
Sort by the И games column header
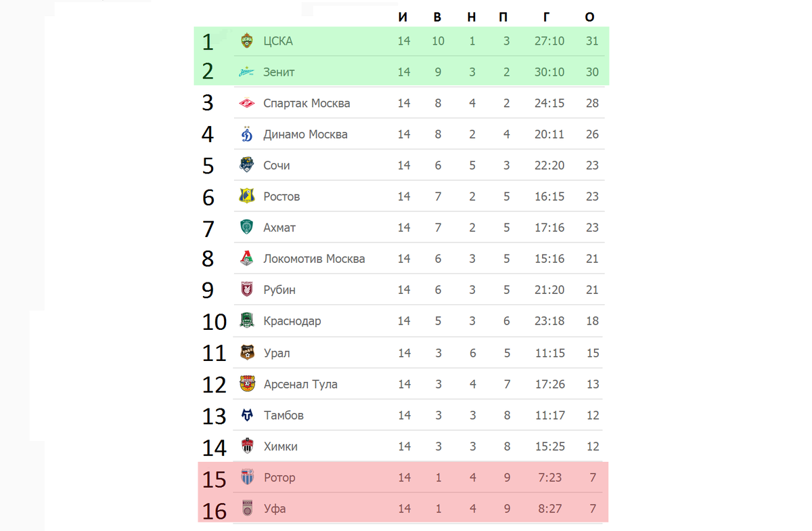pos(403,17)
